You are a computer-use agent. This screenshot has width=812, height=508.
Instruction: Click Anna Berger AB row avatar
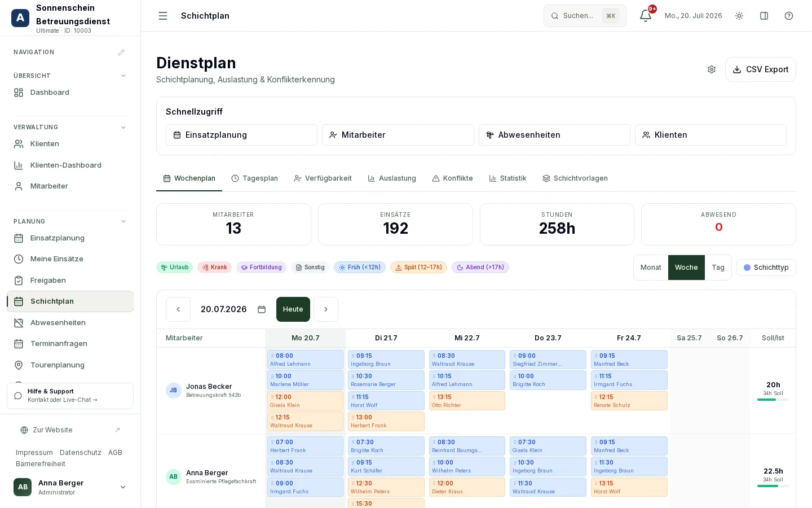tap(174, 477)
